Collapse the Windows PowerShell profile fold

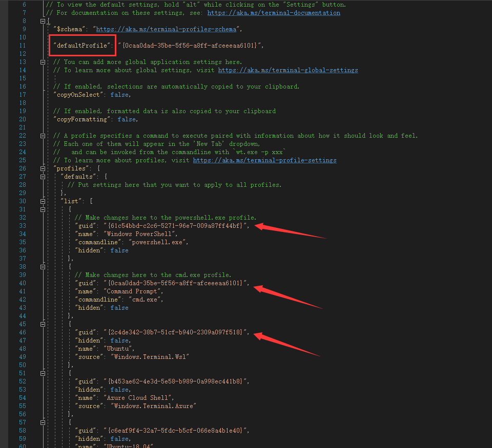pos(43,209)
